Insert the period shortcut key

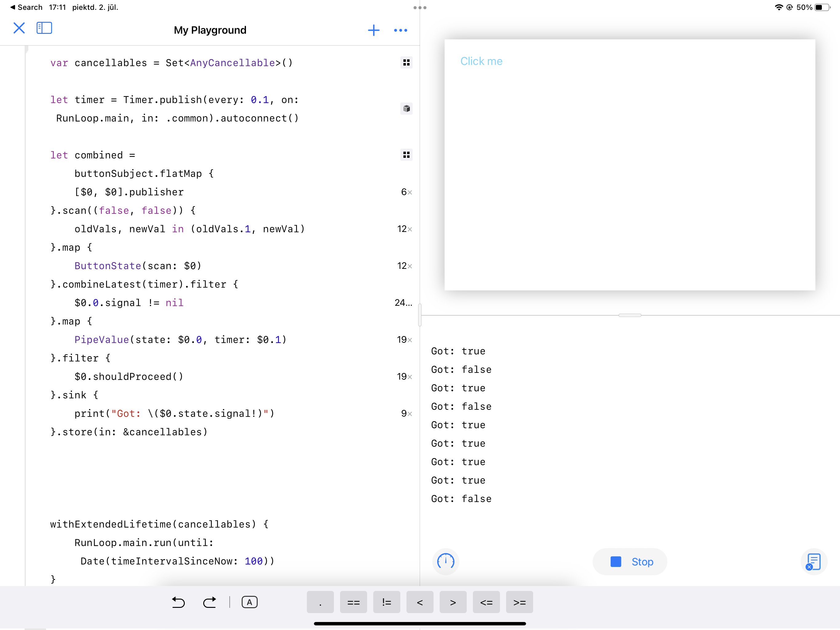tap(320, 602)
